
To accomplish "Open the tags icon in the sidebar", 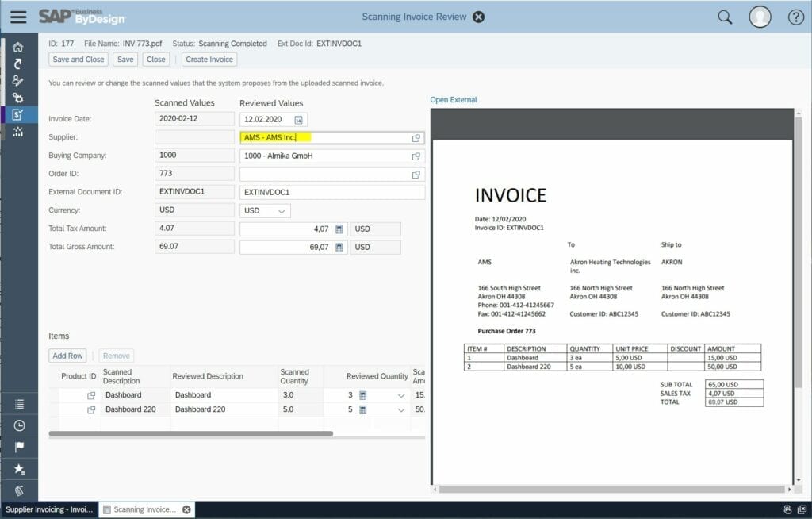I will tap(19, 490).
